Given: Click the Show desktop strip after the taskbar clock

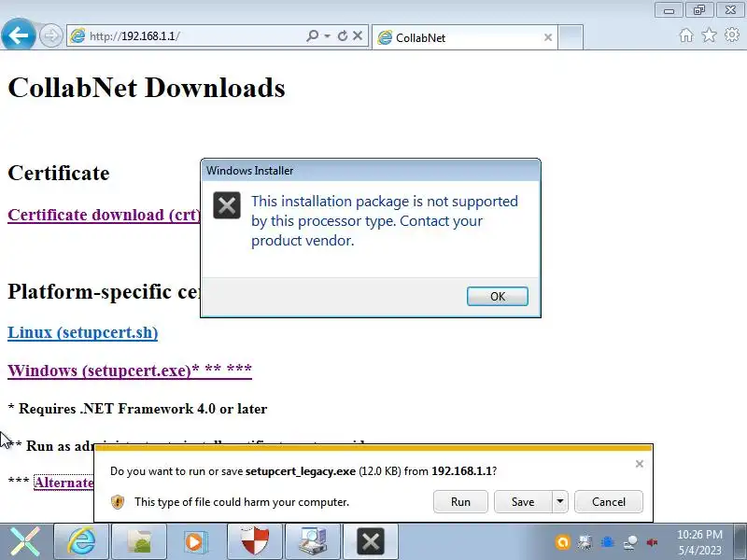Looking at the screenshot, I should pyautogui.click(x=740, y=541).
